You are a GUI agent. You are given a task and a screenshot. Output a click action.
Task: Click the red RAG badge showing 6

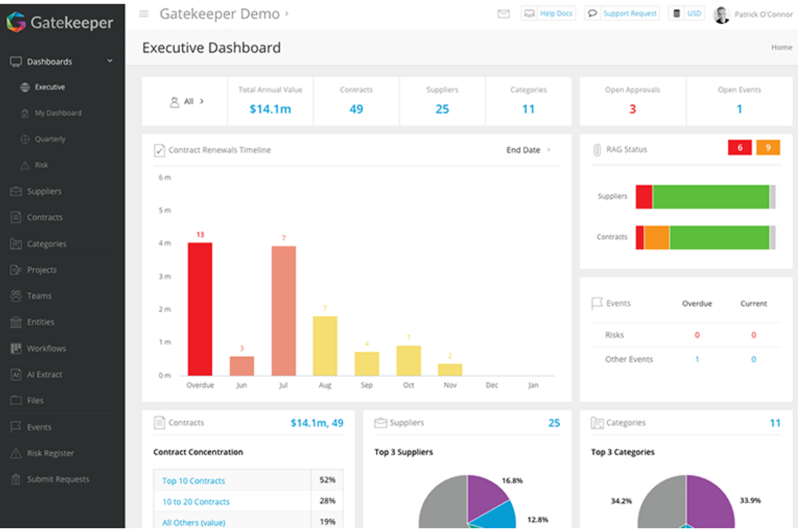(740, 147)
